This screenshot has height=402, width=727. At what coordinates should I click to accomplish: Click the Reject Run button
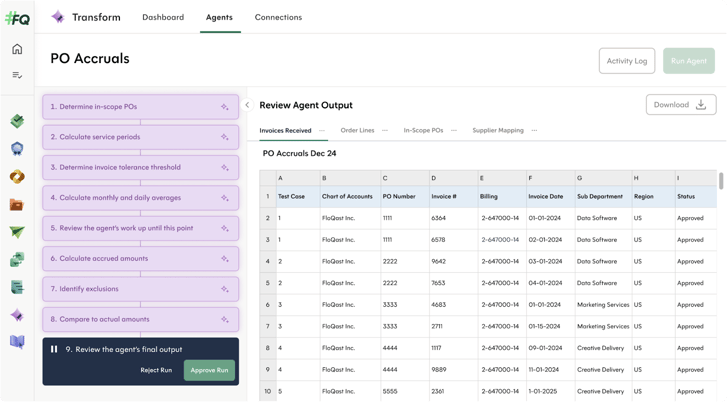coord(156,370)
